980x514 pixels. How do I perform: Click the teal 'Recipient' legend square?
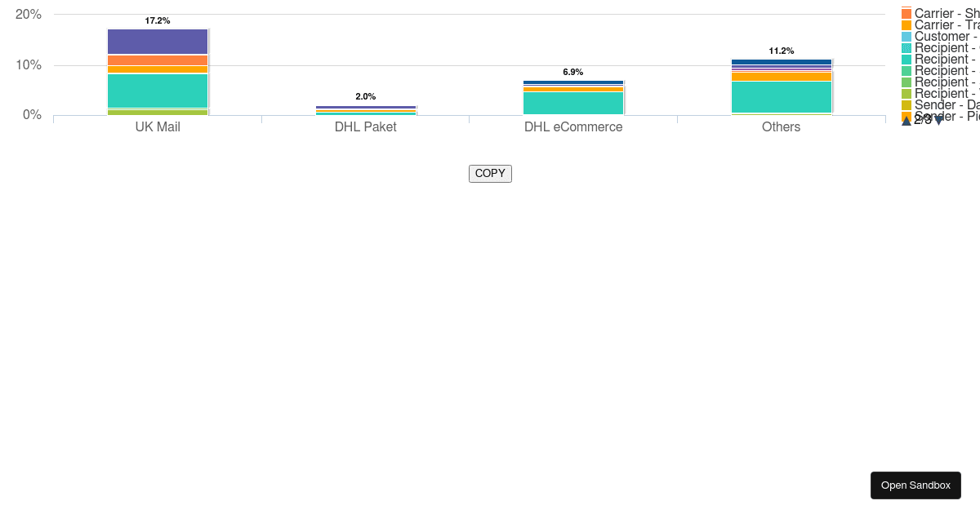(906, 60)
